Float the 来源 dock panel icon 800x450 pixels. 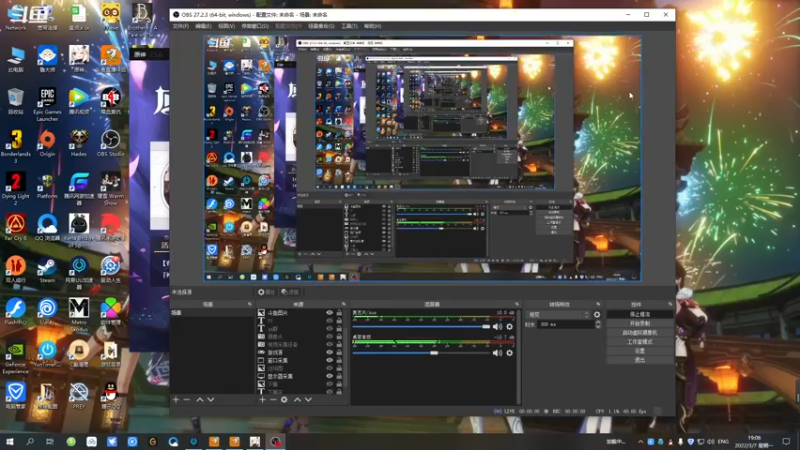[343, 304]
